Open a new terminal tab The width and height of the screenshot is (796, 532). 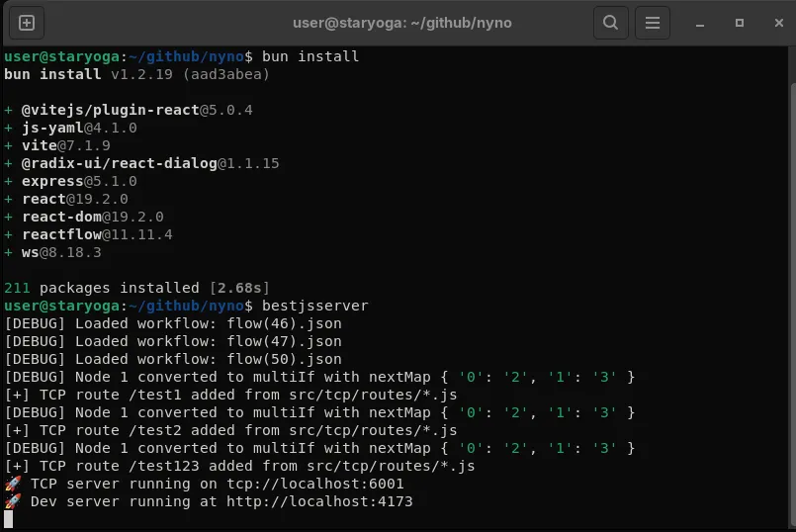coord(27,22)
